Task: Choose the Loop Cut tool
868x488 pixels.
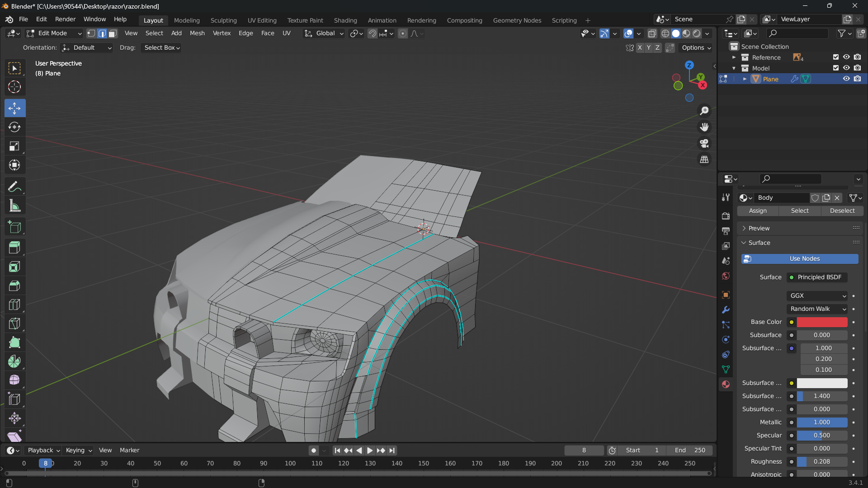Action: click(x=14, y=305)
